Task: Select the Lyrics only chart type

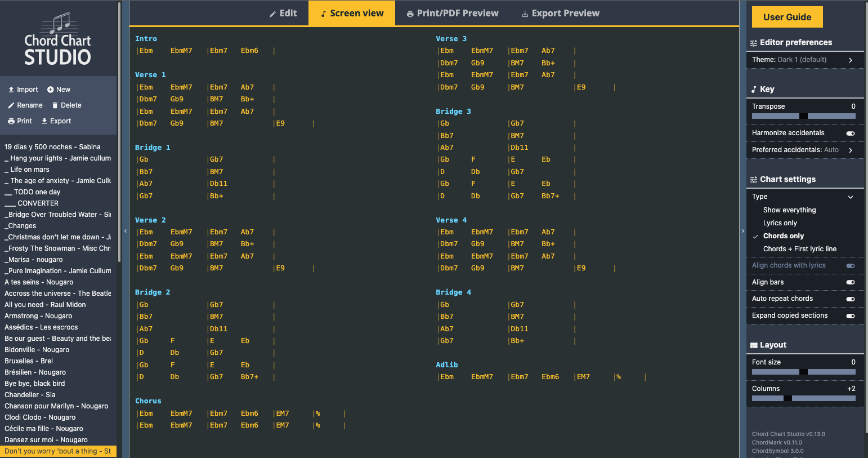Action: click(x=780, y=223)
